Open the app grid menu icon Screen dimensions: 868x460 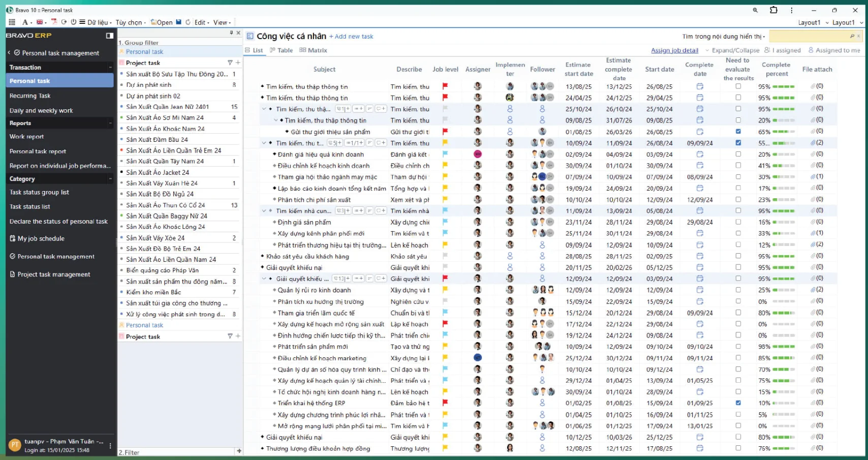(x=12, y=22)
